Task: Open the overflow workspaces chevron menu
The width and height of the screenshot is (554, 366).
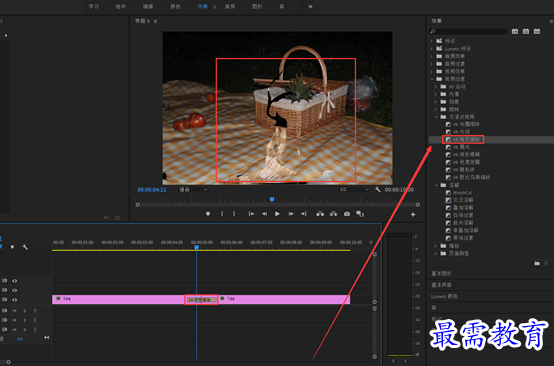Action: (x=310, y=6)
